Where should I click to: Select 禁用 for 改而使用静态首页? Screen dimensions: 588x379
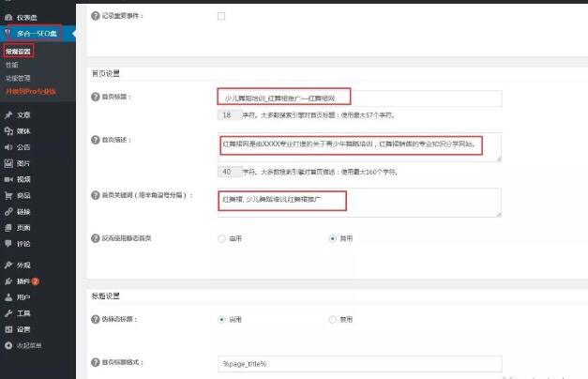click(x=332, y=238)
